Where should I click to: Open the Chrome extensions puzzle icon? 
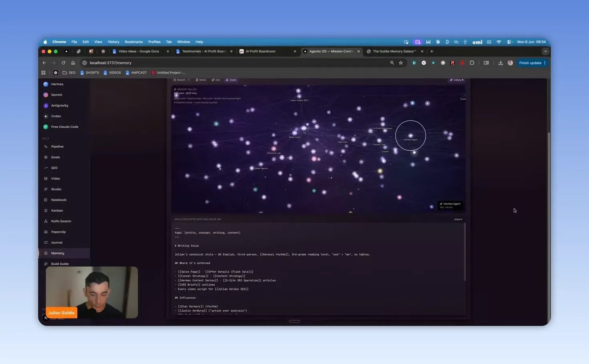[472, 63]
